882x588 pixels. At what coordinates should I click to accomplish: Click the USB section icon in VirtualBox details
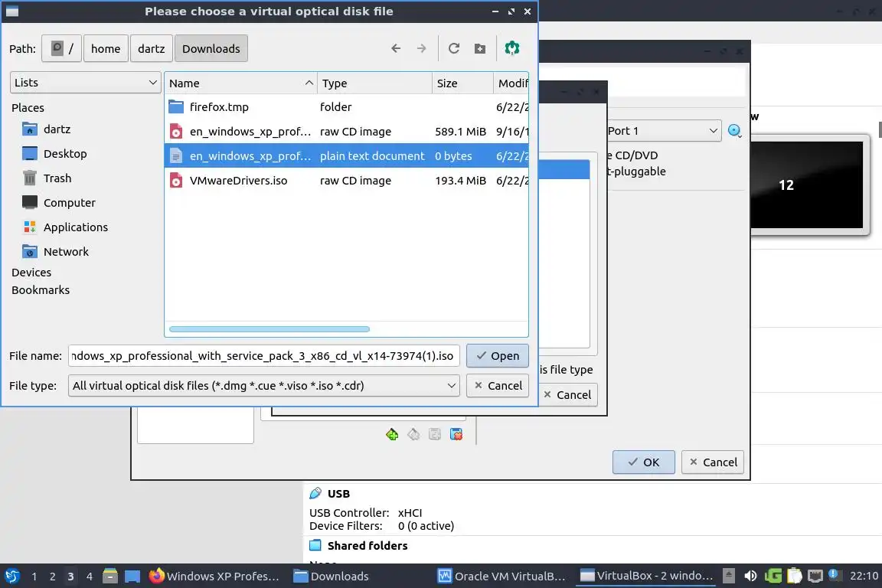click(315, 494)
